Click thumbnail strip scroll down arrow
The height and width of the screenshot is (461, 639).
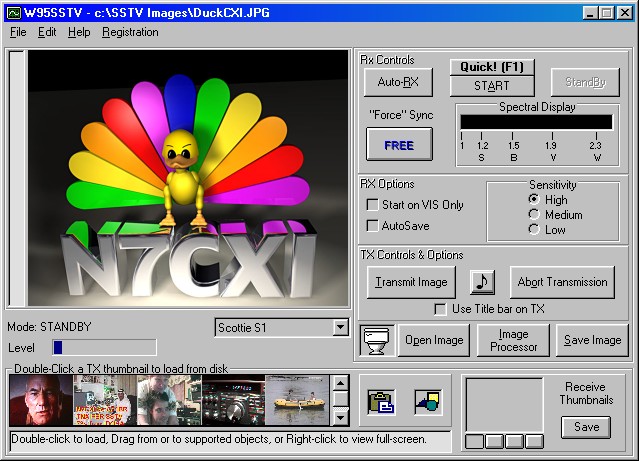pos(340,418)
